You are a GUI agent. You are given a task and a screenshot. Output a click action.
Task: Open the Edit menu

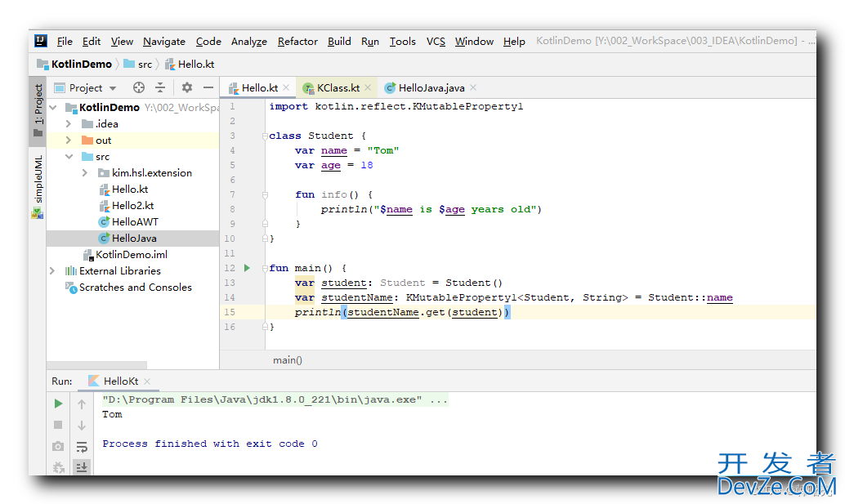pyautogui.click(x=91, y=42)
